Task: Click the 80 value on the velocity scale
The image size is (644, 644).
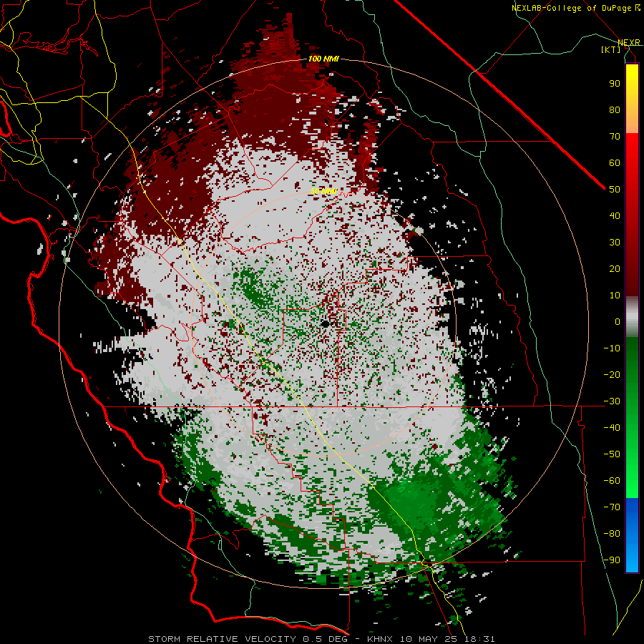Action: 615,109
